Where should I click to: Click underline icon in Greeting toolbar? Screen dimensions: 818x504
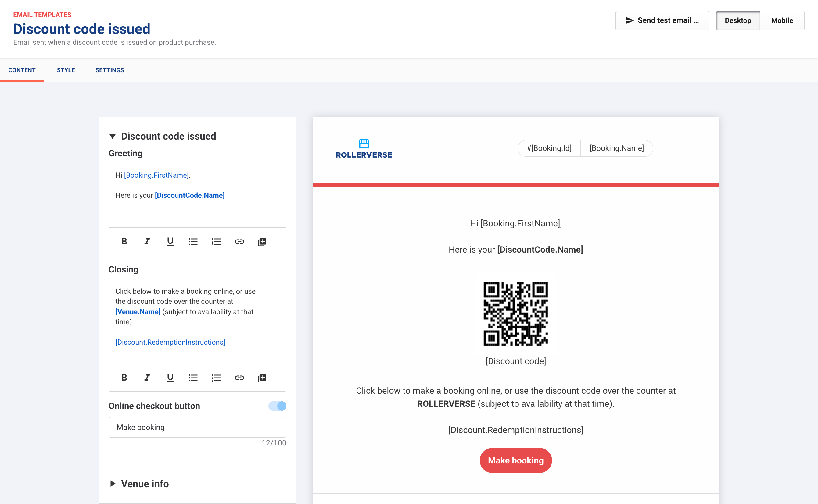[x=170, y=241]
